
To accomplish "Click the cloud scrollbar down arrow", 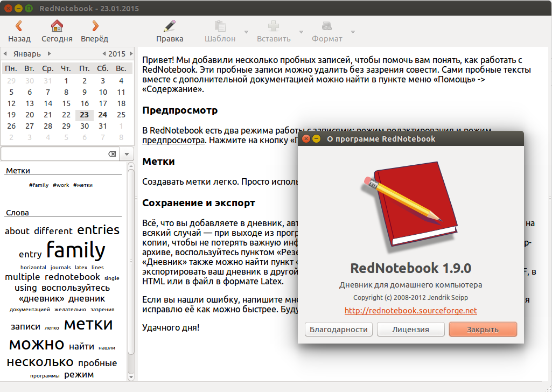I will pyautogui.click(x=131, y=377).
